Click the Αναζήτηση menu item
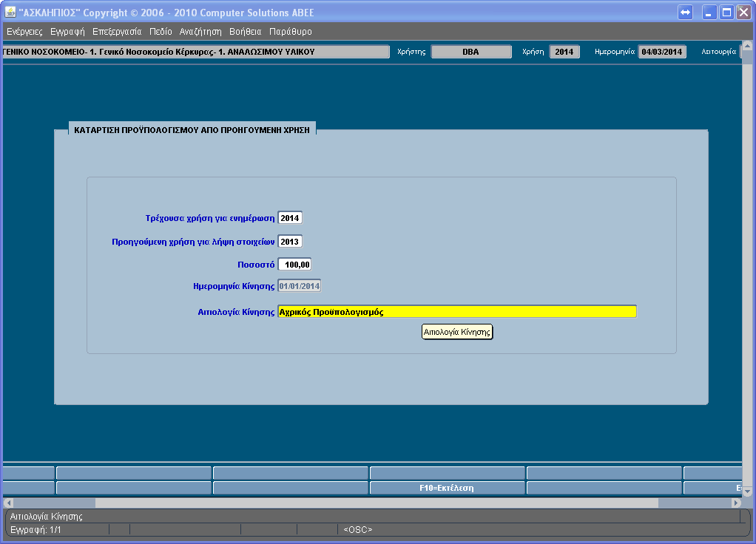The width and height of the screenshot is (756, 544). coord(200,32)
